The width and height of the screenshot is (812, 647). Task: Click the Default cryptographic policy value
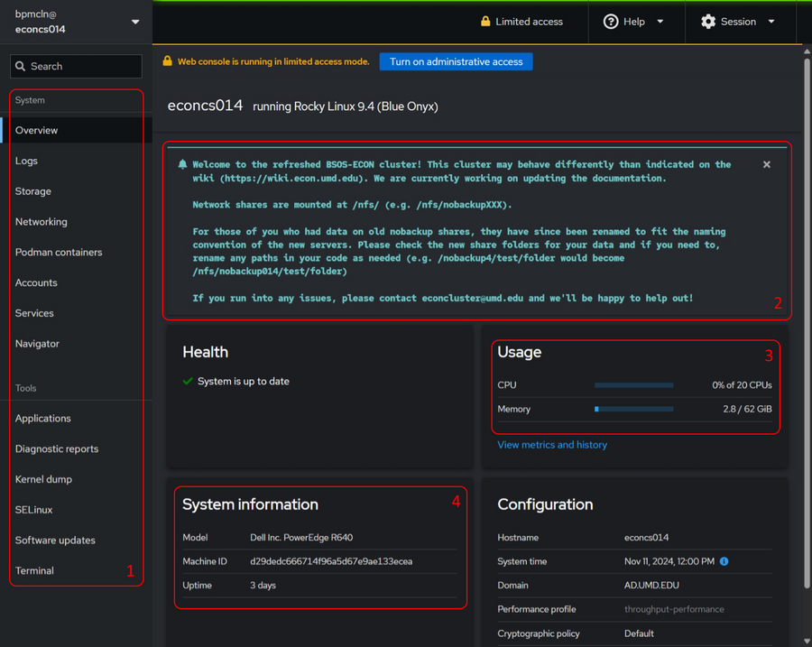tap(639, 633)
